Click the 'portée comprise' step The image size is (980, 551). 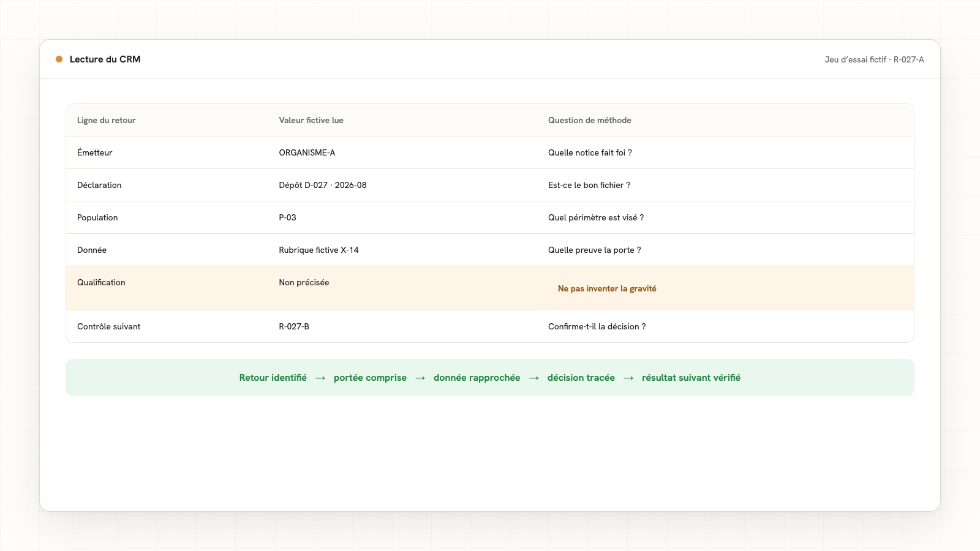[370, 378]
